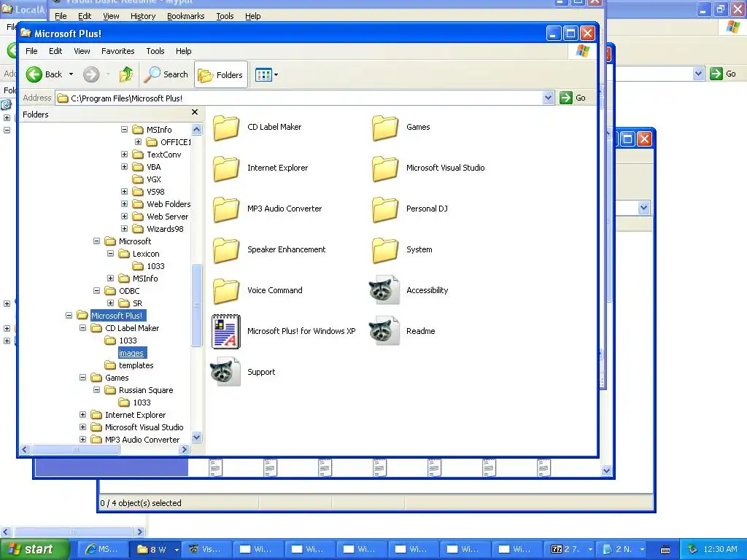The image size is (747, 560).
Task: Close the Folders pane
Action: 194,112
